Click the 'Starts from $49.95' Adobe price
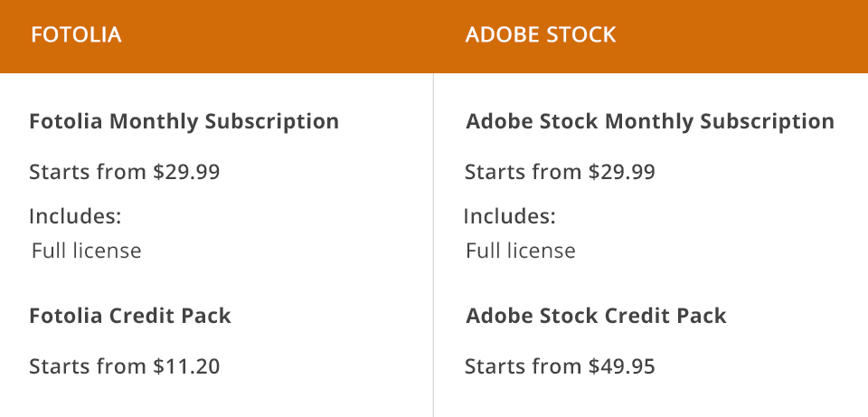Screen dimensions: 868x417 coord(560,366)
